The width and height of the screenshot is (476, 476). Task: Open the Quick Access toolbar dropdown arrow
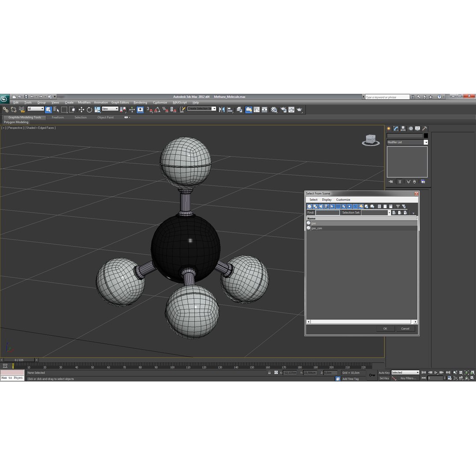(55, 97)
